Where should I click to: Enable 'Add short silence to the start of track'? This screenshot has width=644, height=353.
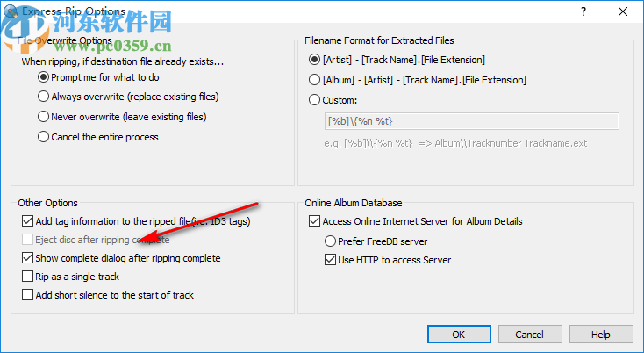[x=28, y=295]
